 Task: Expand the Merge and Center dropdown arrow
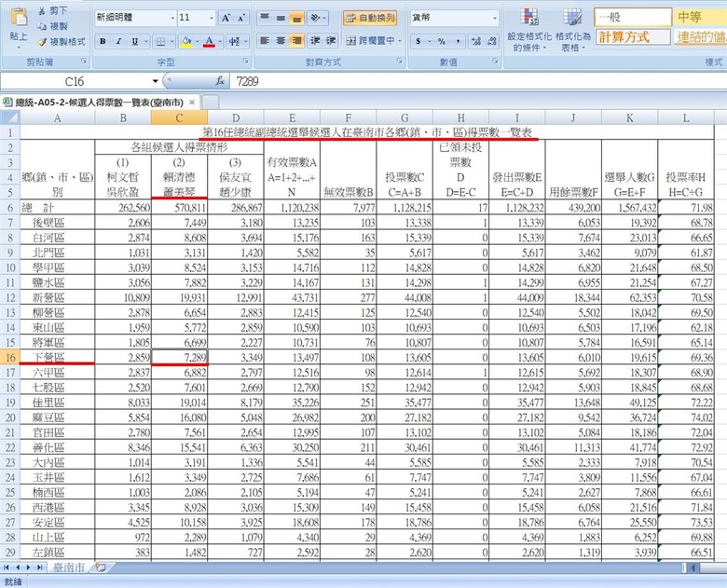[x=399, y=41]
